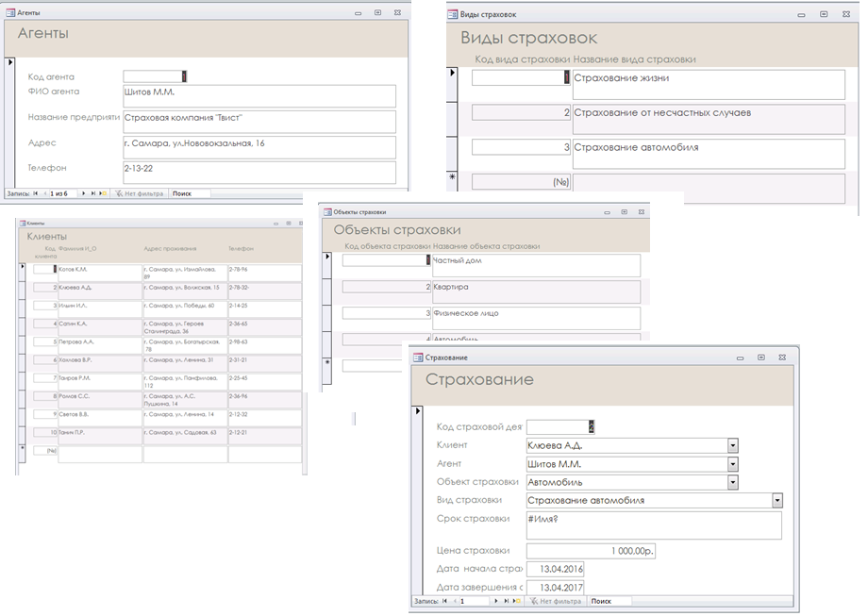This screenshot has width=868, height=616.
Task: Create new record in Агенты navigation bar
Action: pos(103,193)
